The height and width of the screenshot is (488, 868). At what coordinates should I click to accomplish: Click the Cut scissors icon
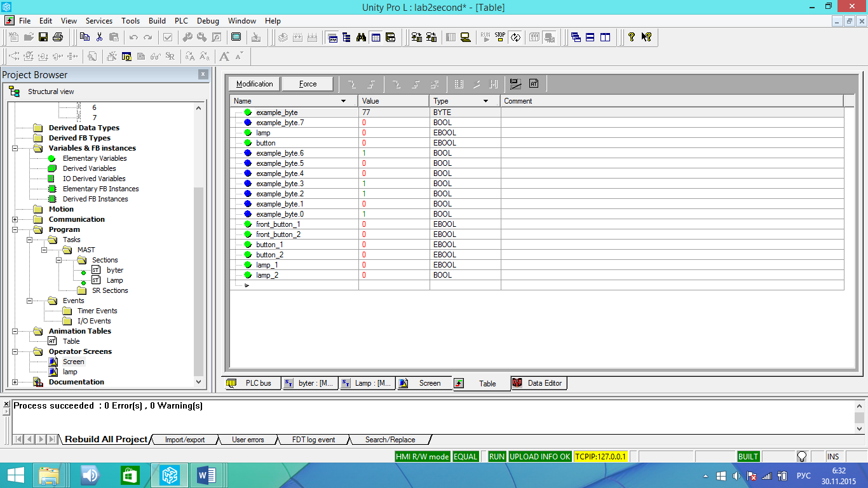point(100,37)
